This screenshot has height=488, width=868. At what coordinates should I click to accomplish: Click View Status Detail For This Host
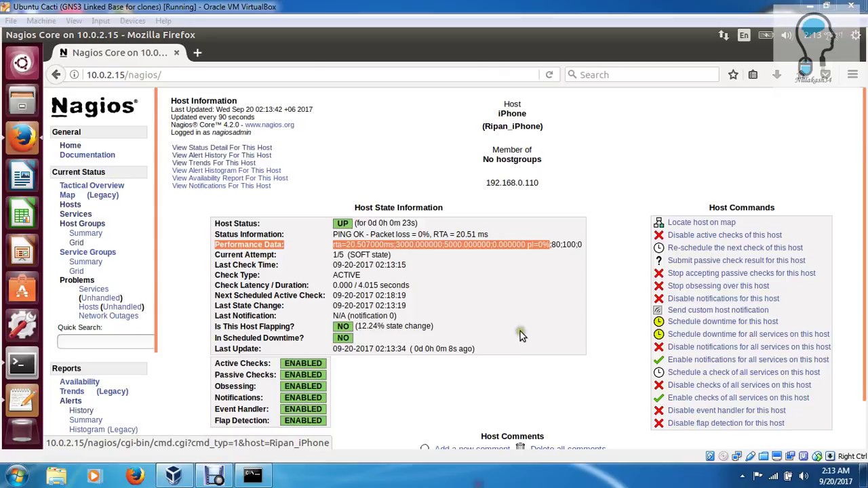point(222,148)
